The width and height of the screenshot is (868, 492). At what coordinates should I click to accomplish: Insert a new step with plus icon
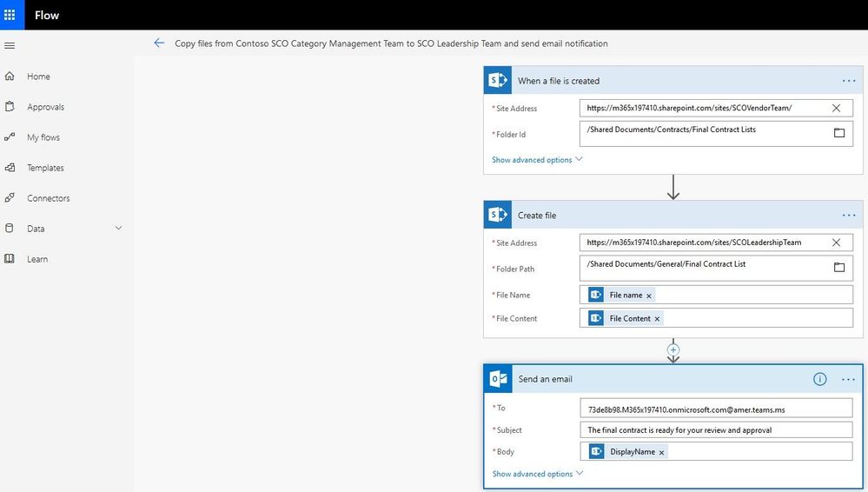coord(673,349)
